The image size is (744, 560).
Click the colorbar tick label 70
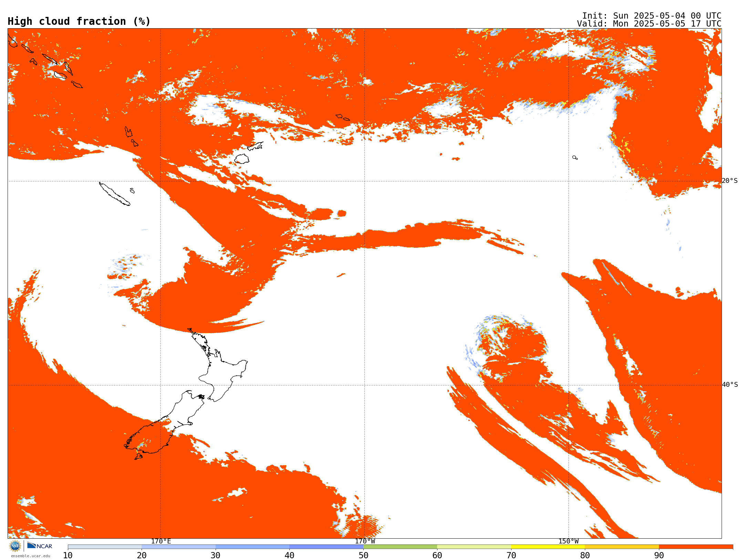[511, 556]
